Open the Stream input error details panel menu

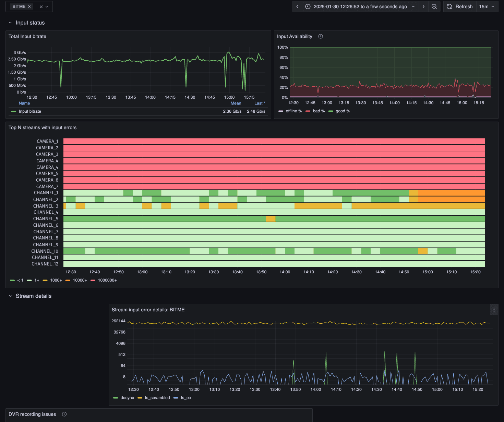494,309
